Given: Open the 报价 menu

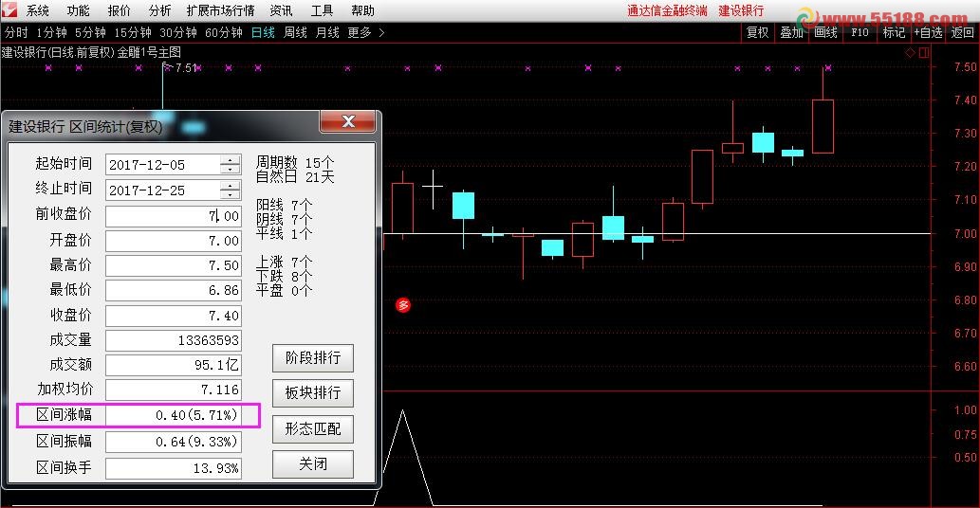Looking at the screenshot, I should click(119, 10).
